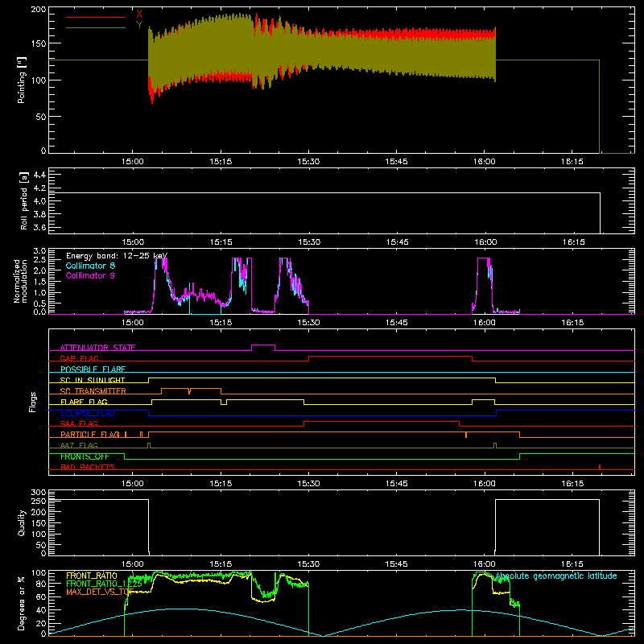Click the FRONTS_OFF flag label
This screenshot has width=644, height=644.
85,456
